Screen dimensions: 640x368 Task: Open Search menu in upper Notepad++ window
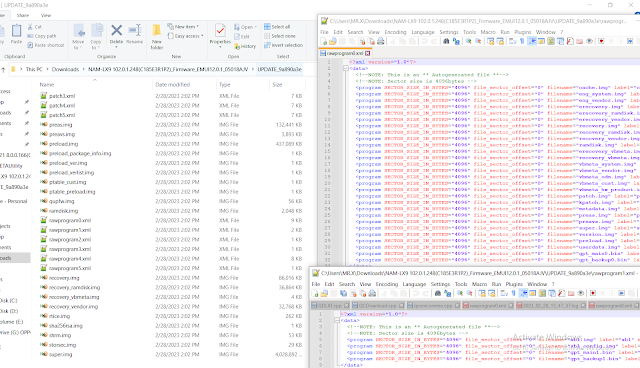(355, 32)
